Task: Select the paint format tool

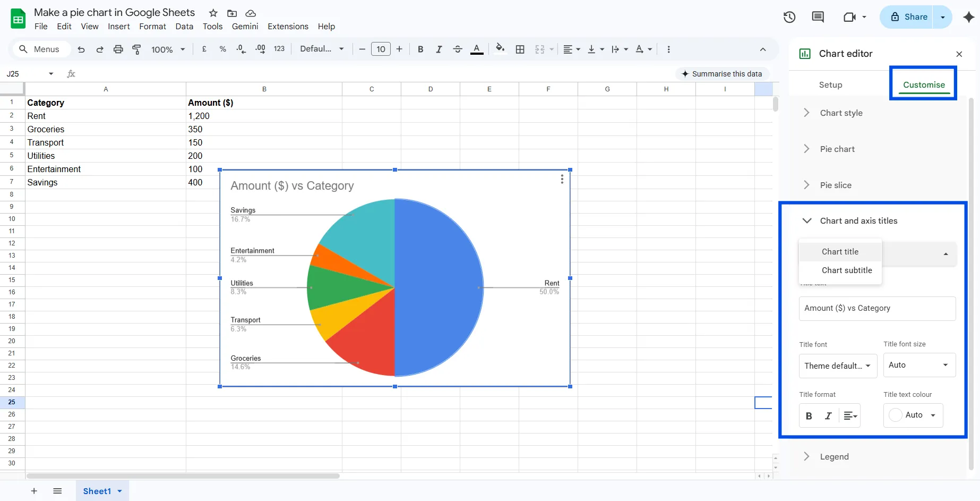Action: (136, 49)
